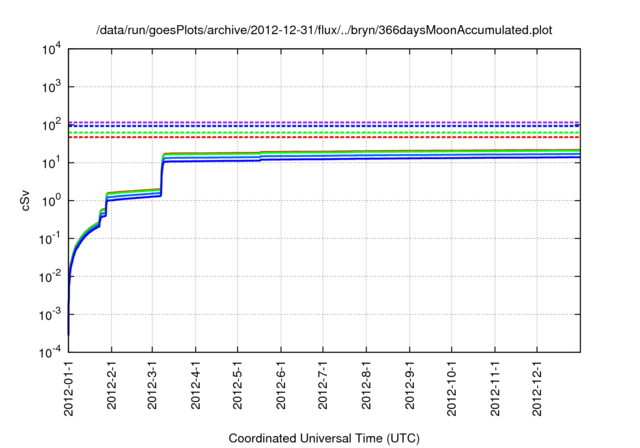Click the 2012-3-1 x-axis date label
640x448 pixels.
[x=152, y=385]
